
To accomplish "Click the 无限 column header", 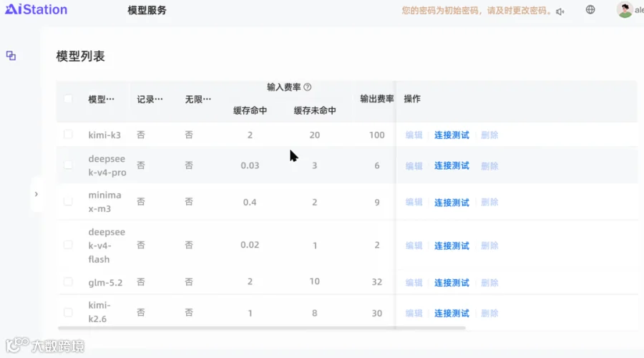I will coord(198,99).
